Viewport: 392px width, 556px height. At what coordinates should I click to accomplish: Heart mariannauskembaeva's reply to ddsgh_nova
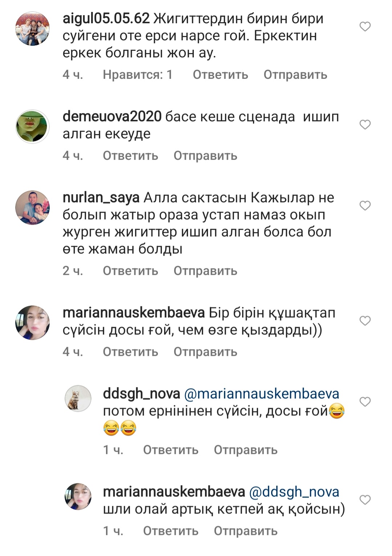coord(365,500)
